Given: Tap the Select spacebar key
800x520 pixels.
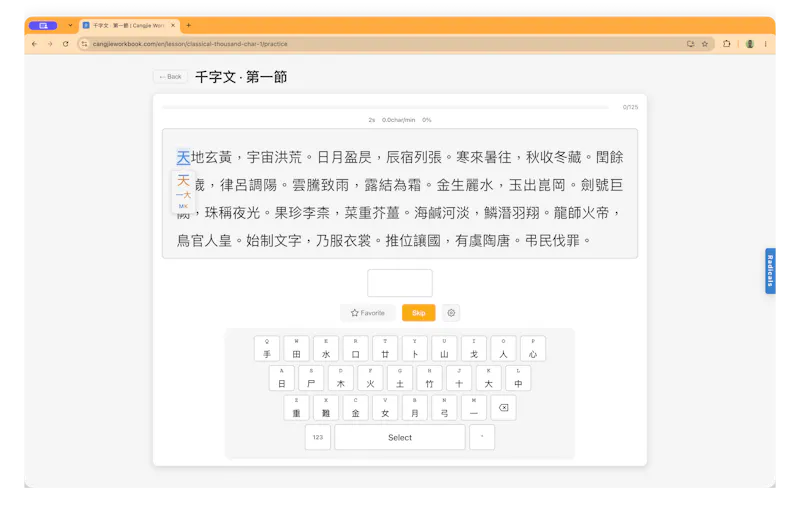Looking at the screenshot, I should pos(400,437).
